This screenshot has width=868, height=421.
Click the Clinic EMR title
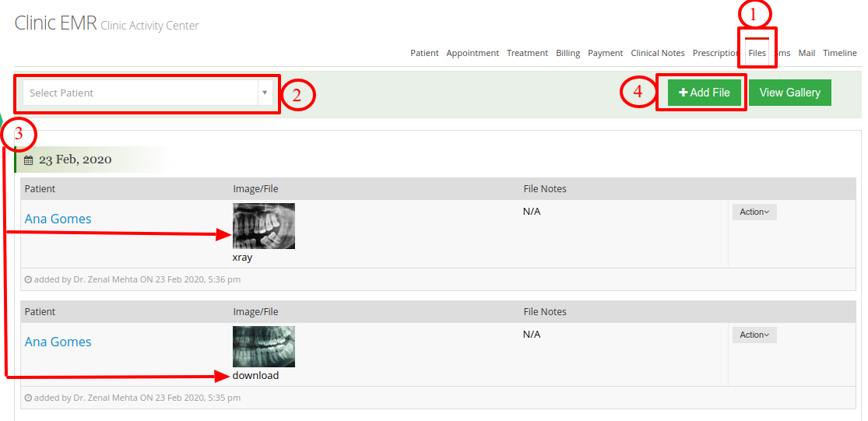click(55, 23)
